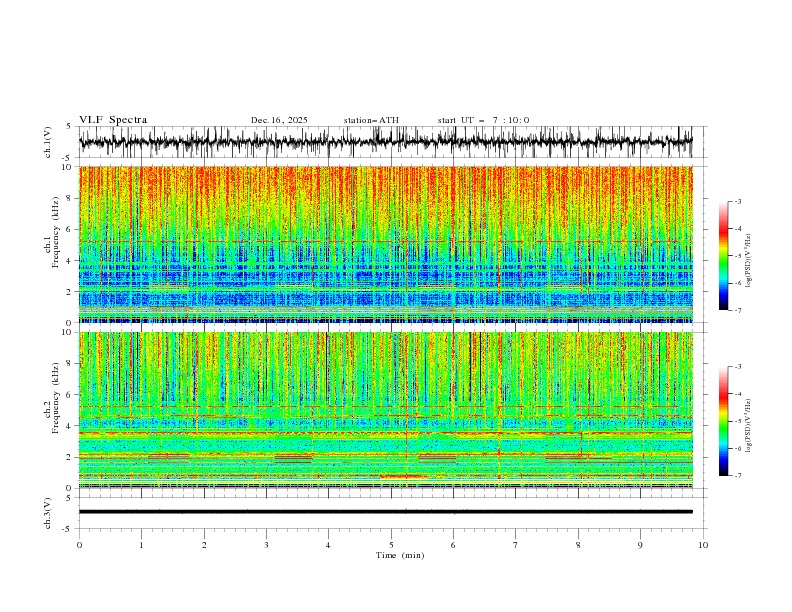Click time axis tick label "10"
The width and height of the screenshot is (792, 612).
(703, 545)
